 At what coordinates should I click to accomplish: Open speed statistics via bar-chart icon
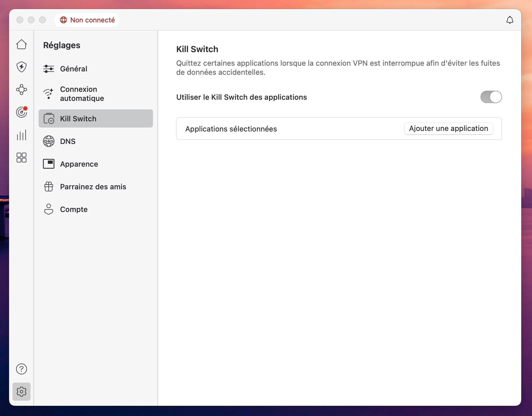point(22,135)
